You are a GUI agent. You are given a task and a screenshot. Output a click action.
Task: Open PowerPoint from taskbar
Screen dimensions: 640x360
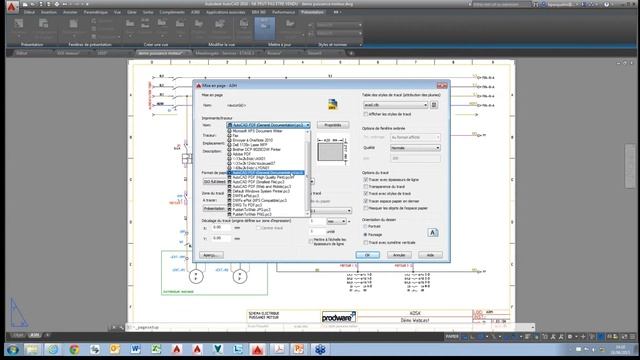pyautogui.click(x=299, y=349)
